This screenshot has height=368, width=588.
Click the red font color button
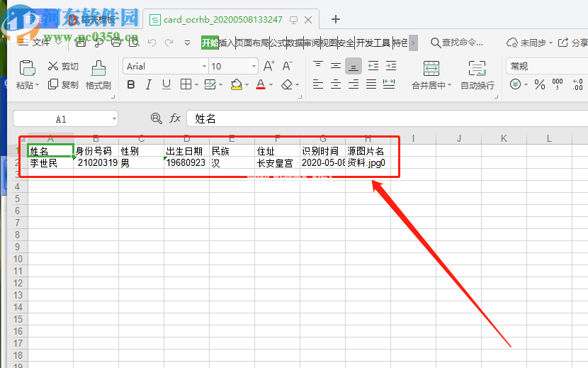pos(260,85)
